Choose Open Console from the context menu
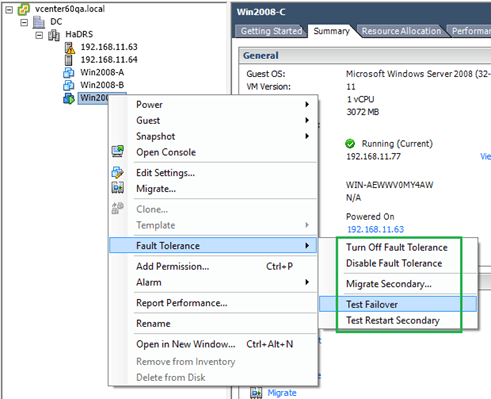The image size is (491, 399). pos(213,152)
